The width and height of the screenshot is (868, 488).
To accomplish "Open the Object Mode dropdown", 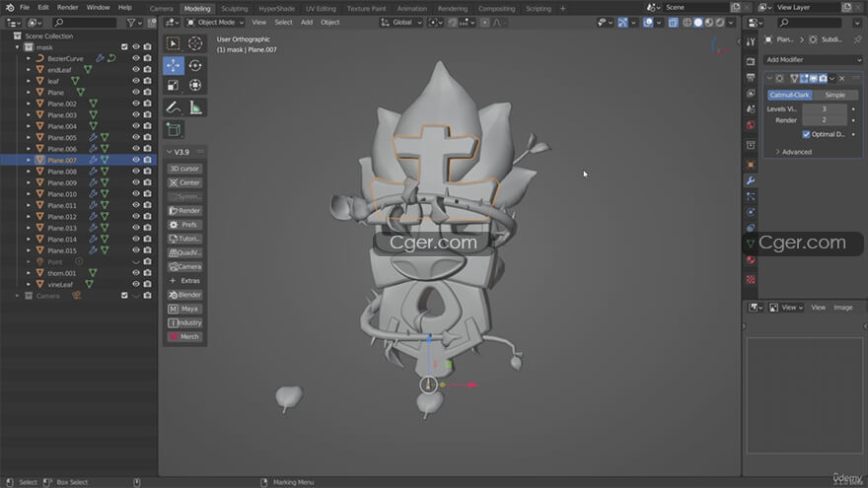I will coord(214,22).
